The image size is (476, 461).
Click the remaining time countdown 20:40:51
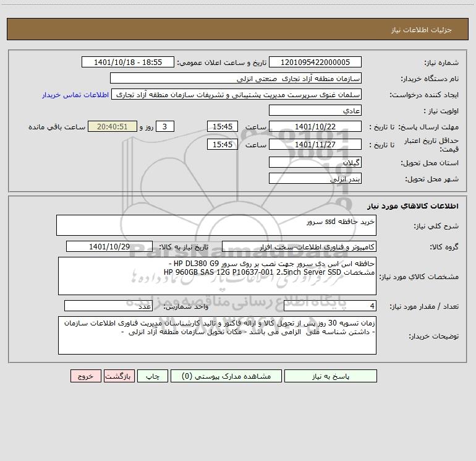click(113, 126)
